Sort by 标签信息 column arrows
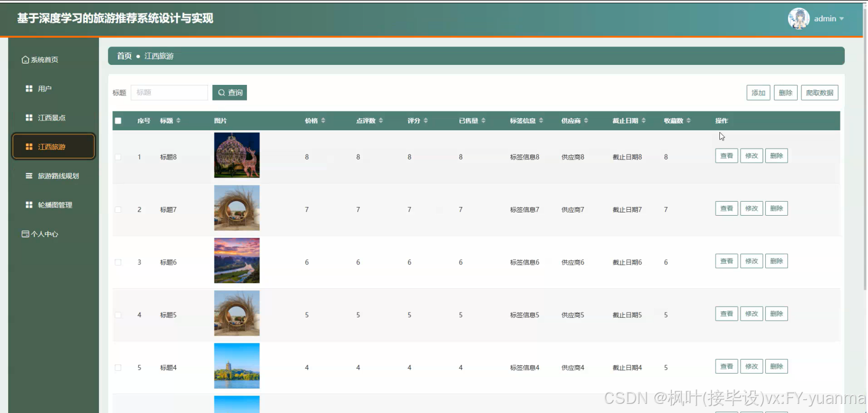The image size is (868, 413). [541, 121]
